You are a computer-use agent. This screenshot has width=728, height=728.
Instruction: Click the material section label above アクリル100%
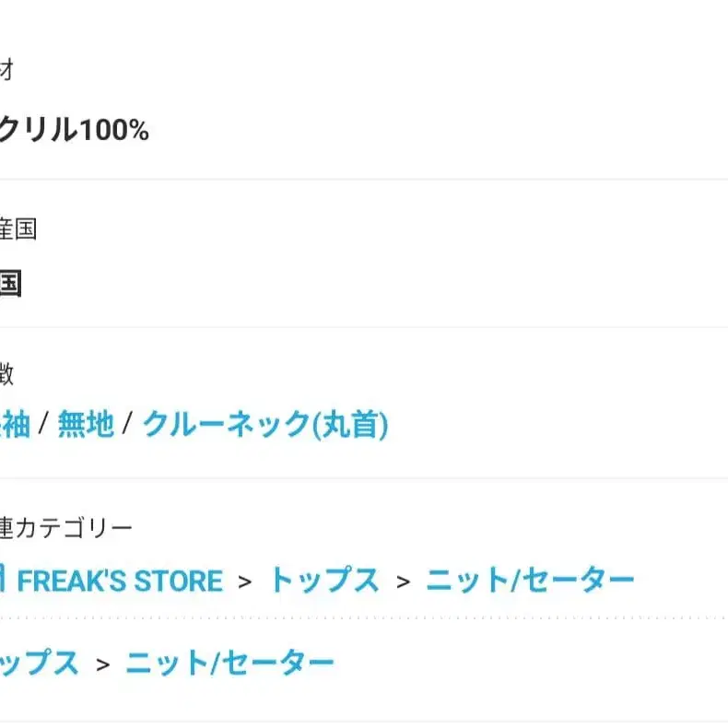coord(6,69)
